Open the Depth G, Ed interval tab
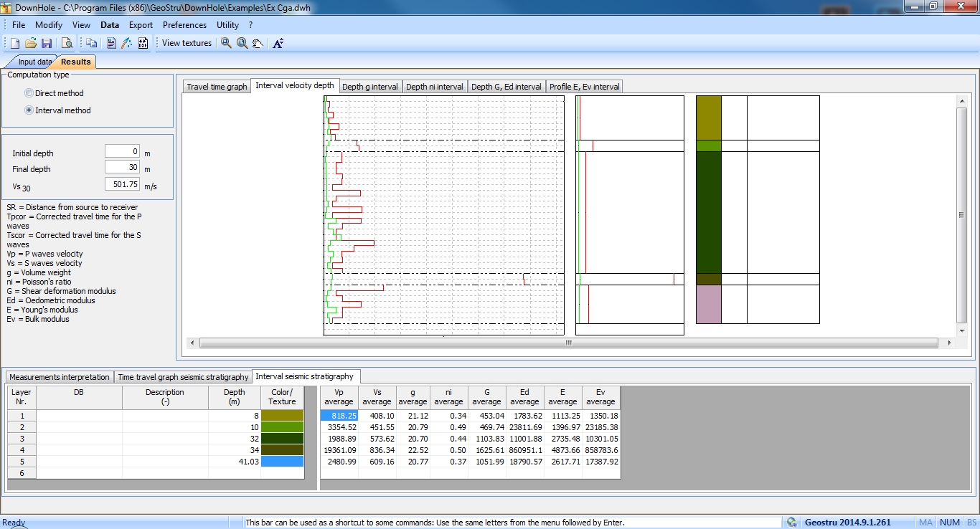980x529 pixels. pos(506,87)
